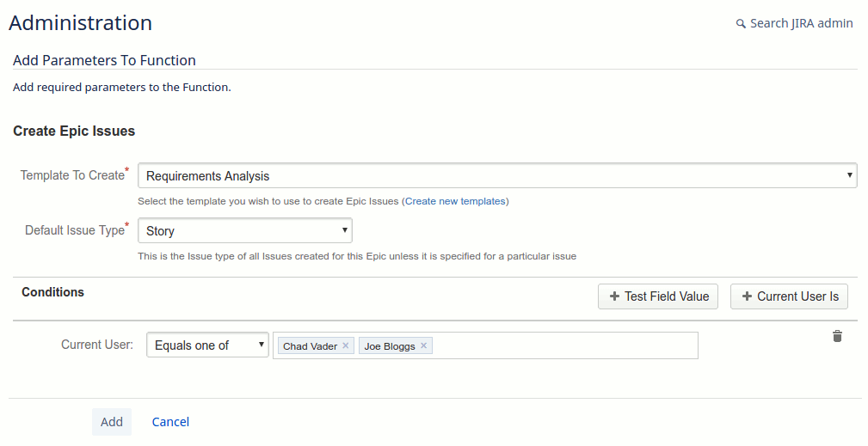Click the Add button

112,422
